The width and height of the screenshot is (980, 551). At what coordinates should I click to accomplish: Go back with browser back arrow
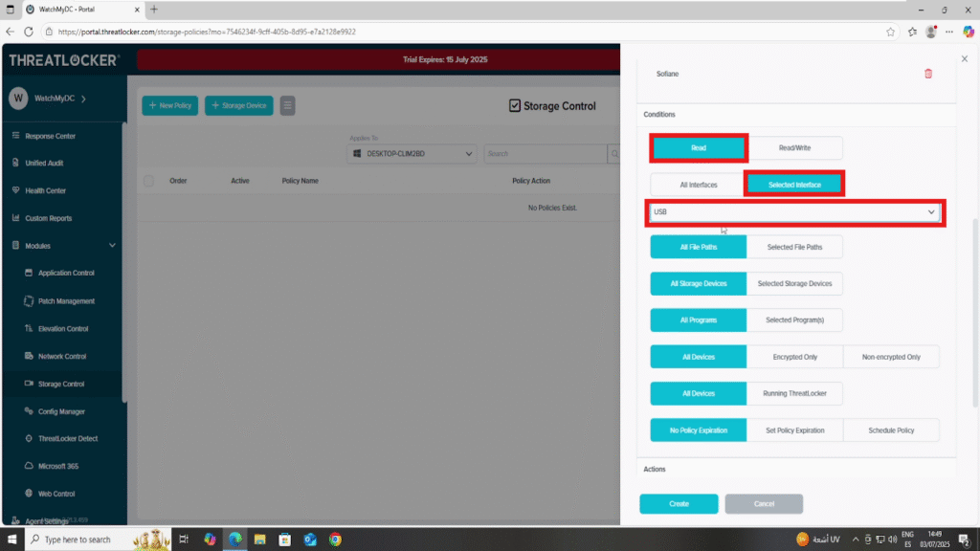(x=10, y=32)
